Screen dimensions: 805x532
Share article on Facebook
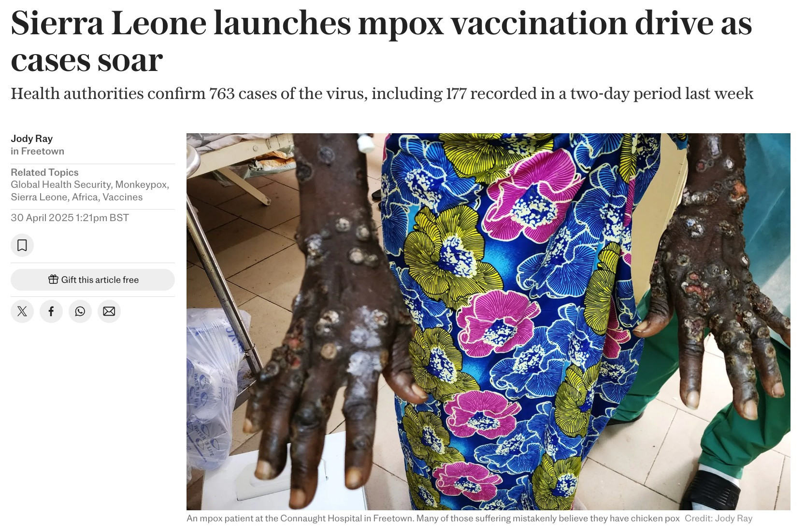point(51,311)
